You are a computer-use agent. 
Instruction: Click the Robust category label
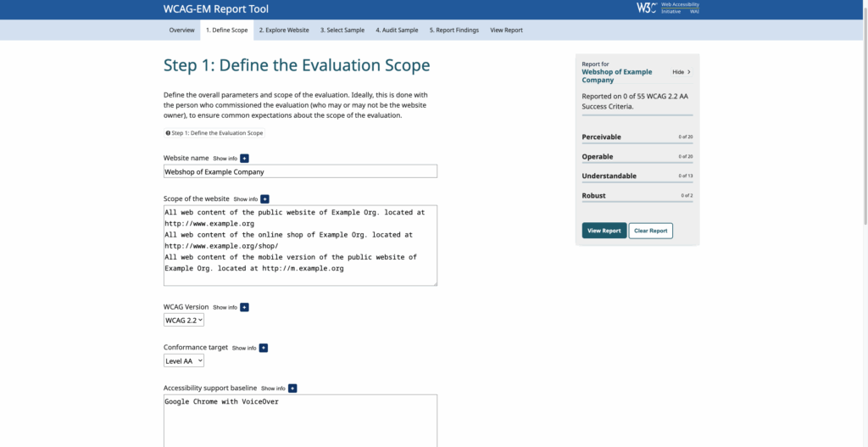[x=593, y=196]
